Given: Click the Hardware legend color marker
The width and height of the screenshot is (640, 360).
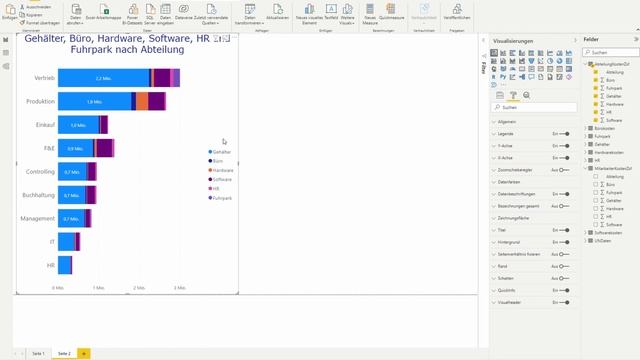Looking at the screenshot, I should (x=210, y=170).
